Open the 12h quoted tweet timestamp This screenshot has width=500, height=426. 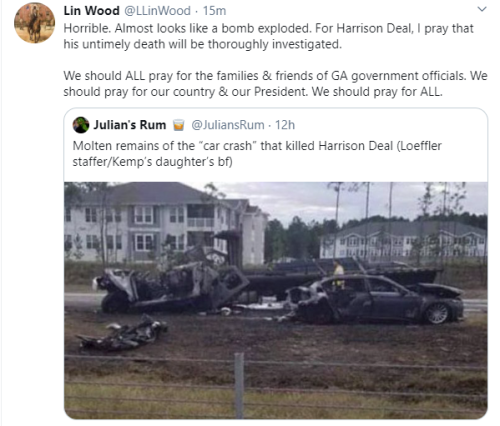click(x=285, y=125)
